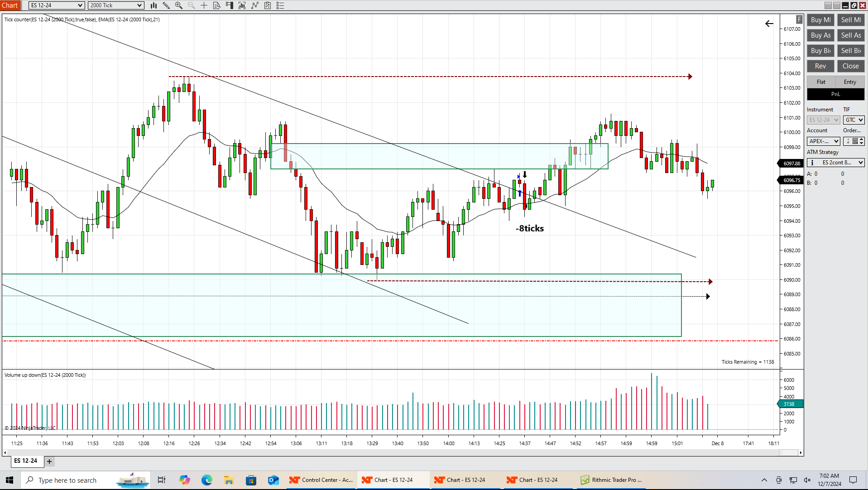This screenshot has width=868, height=490.
Task: Expand the 2000 Tick interval selector
Action: click(116, 5)
